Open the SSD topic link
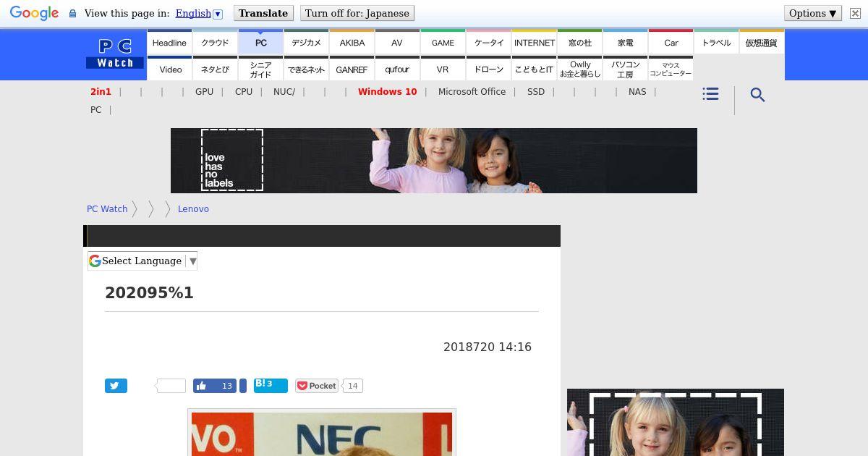This screenshot has height=456, width=868. pyautogui.click(x=536, y=91)
